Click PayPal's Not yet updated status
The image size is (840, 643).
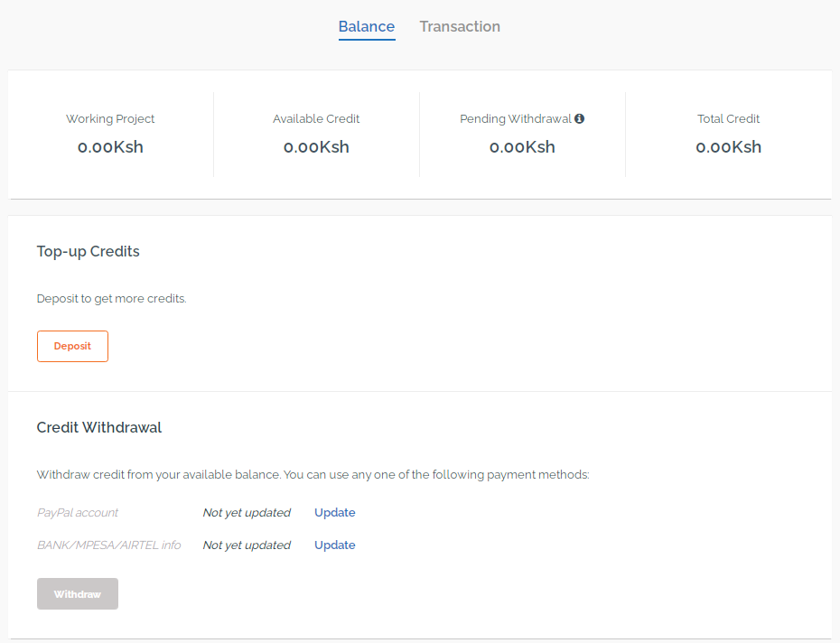[x=247, y=513]
